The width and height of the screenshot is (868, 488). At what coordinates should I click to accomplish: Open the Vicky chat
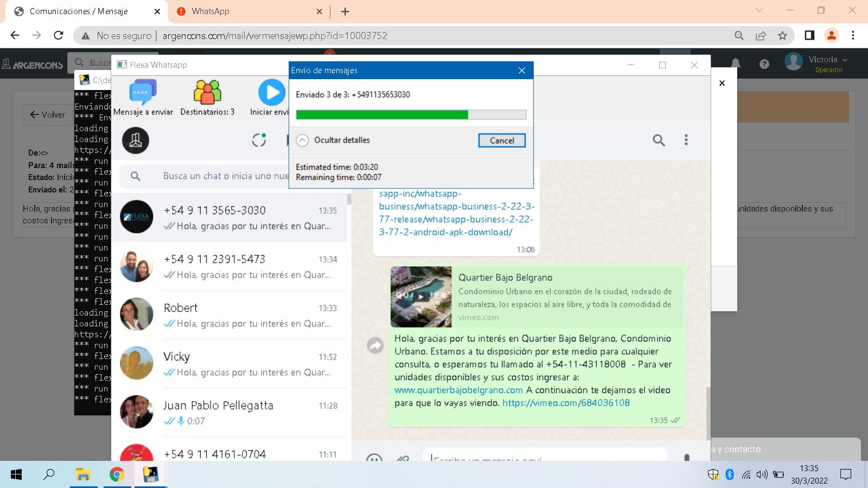(x=229, y=364)
